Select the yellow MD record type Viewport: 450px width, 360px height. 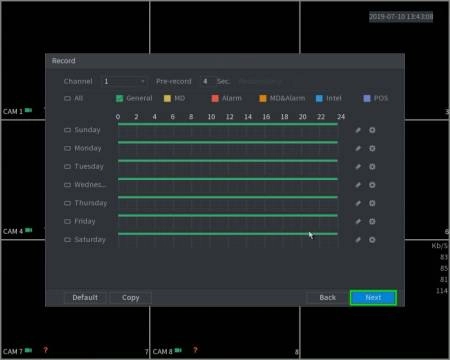click(167, 98)
